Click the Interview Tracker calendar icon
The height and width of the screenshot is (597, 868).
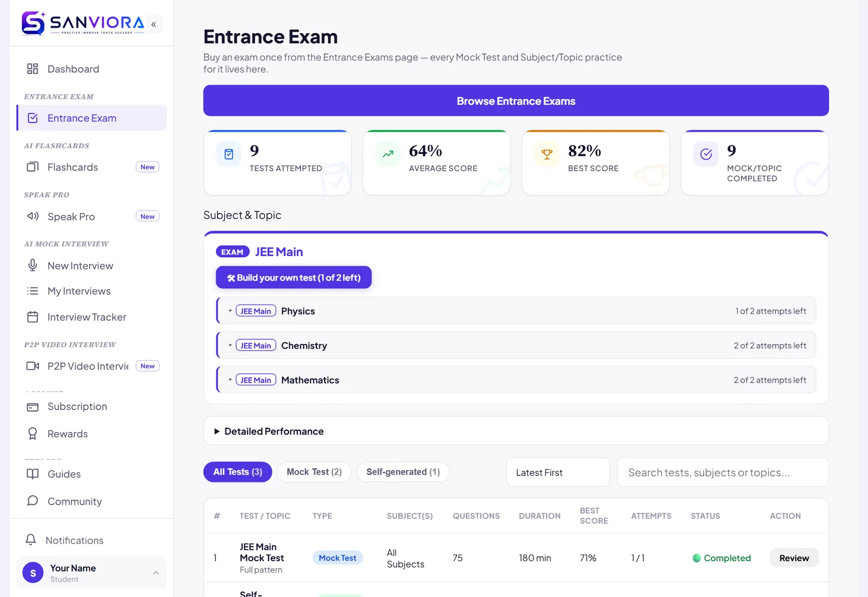click(x=33, y=317)
